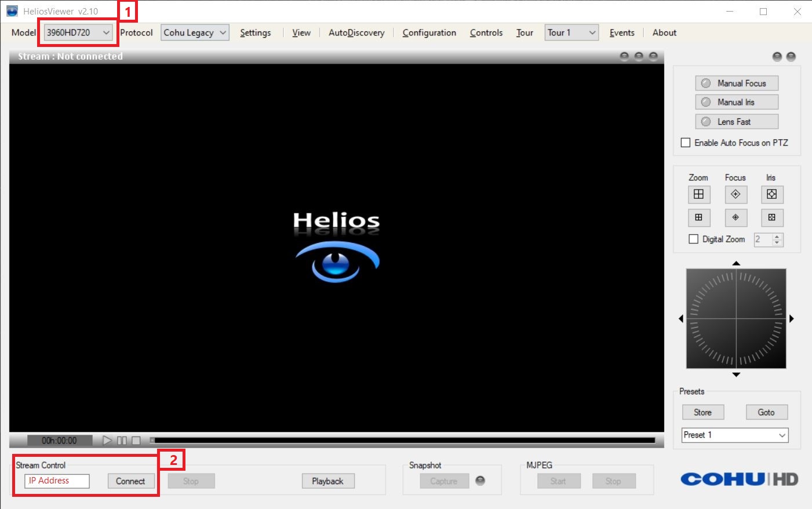
Task: Click the IP Address input field
Action: pyautogui.click(x=57, y=481)
